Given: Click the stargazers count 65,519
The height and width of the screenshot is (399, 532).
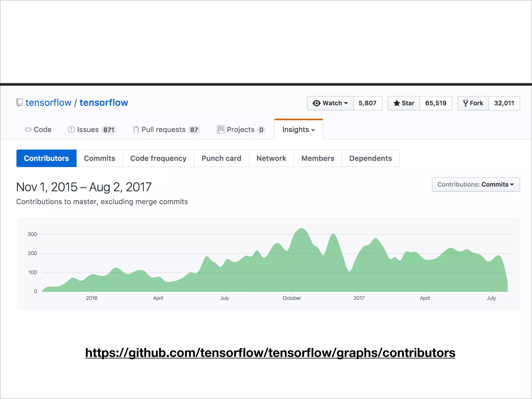Looking at the screenshot, I should tap(436, 103).
